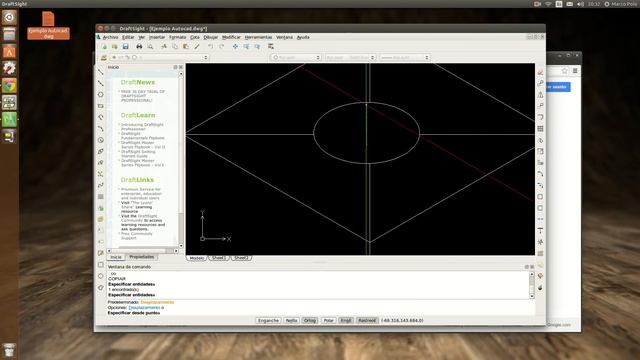Open the Cota menu
This screenshot has height=360, width=640.
pos(195,37)
